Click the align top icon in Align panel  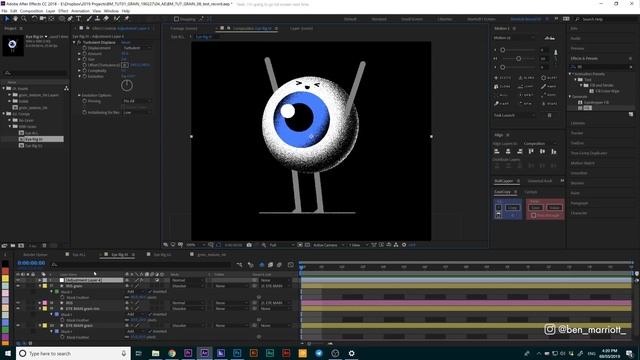pos(531,151)
